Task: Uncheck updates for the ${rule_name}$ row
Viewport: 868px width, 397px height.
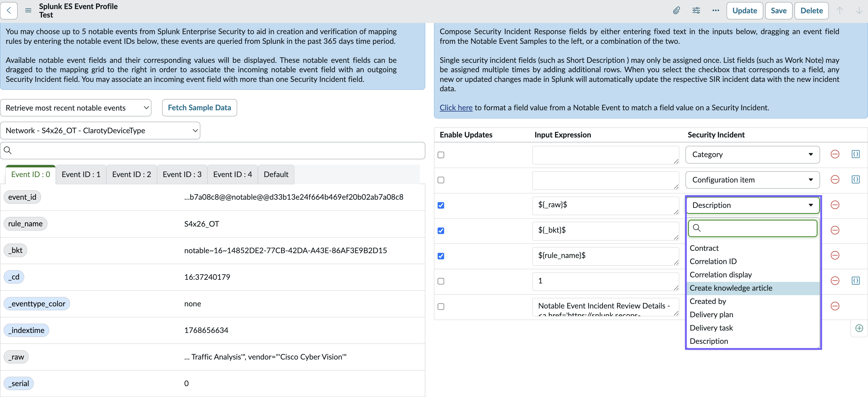Action: (x=441, y=256)
